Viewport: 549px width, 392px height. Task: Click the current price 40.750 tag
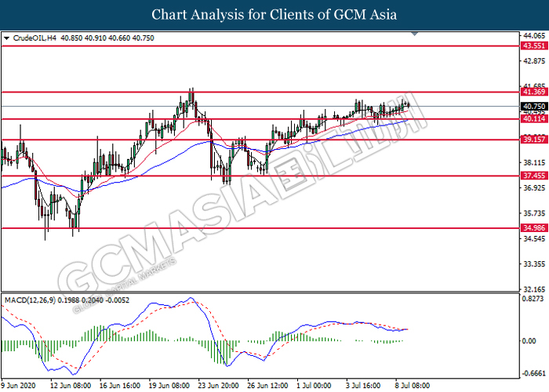tap(533, 106)
